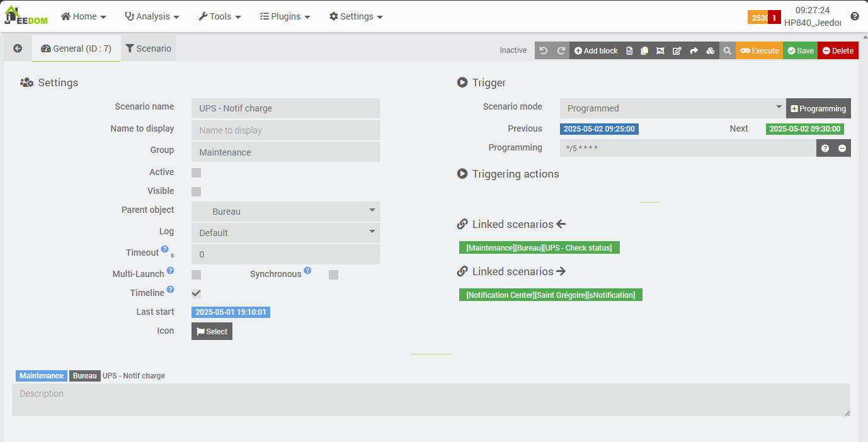Open the scenario log document icon
This screenshot has width=868, height=442.
(629, 50)
